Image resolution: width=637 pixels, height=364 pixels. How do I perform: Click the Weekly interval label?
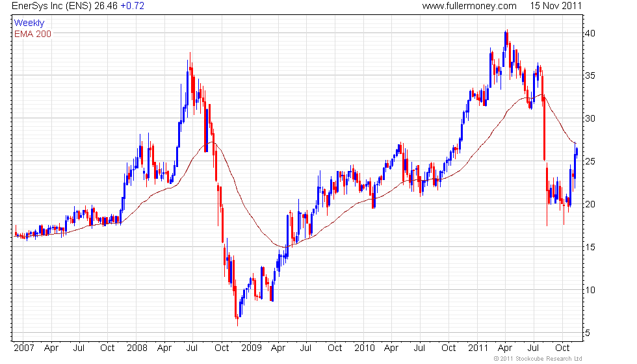29,23
